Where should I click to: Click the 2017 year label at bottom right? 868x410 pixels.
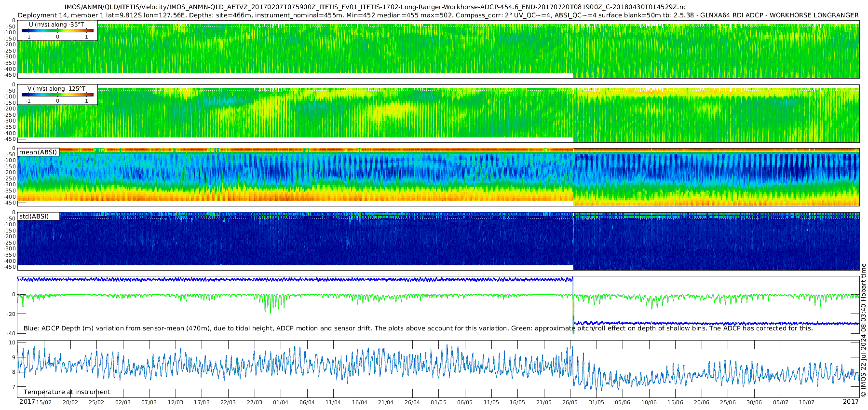(851, 402)
